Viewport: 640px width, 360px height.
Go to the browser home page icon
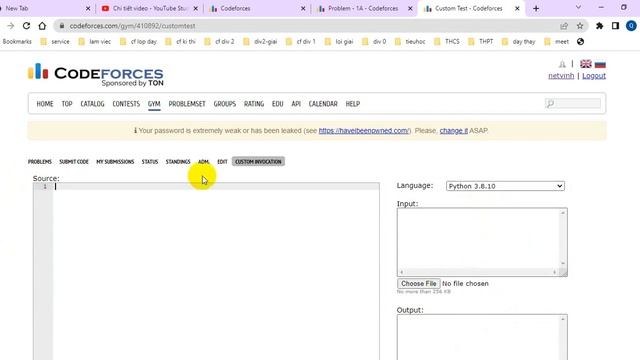(x=42, y=26)
